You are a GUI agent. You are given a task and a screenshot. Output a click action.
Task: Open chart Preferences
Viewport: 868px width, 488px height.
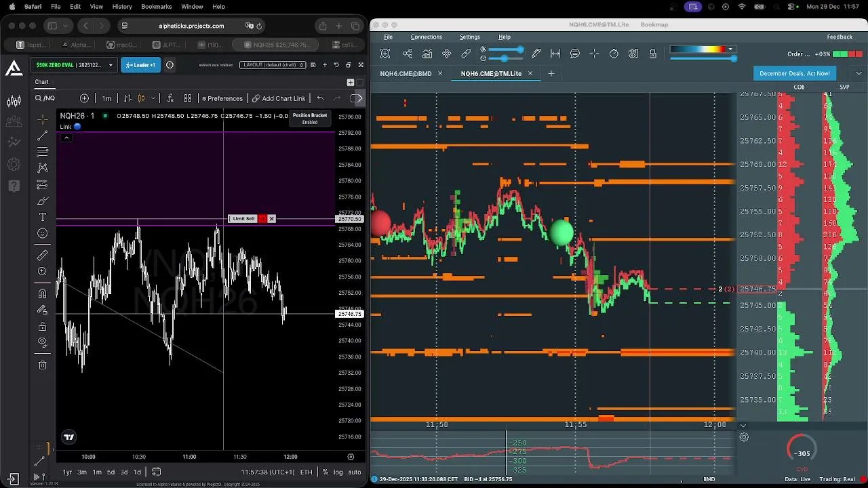(x=222, y=98)
